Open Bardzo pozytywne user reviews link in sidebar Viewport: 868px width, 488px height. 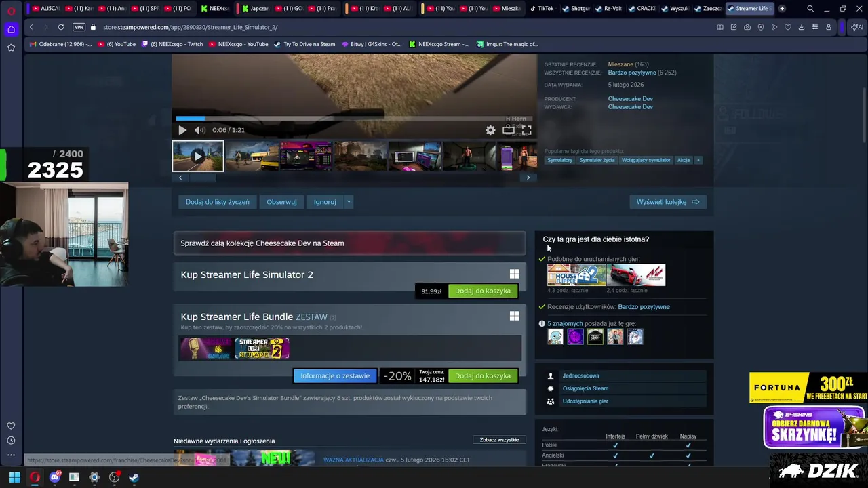[x=644, y=307]
